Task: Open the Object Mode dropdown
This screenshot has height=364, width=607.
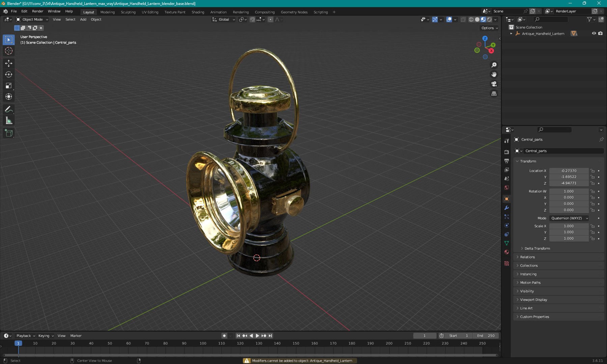Action: (x=32, y=20)
